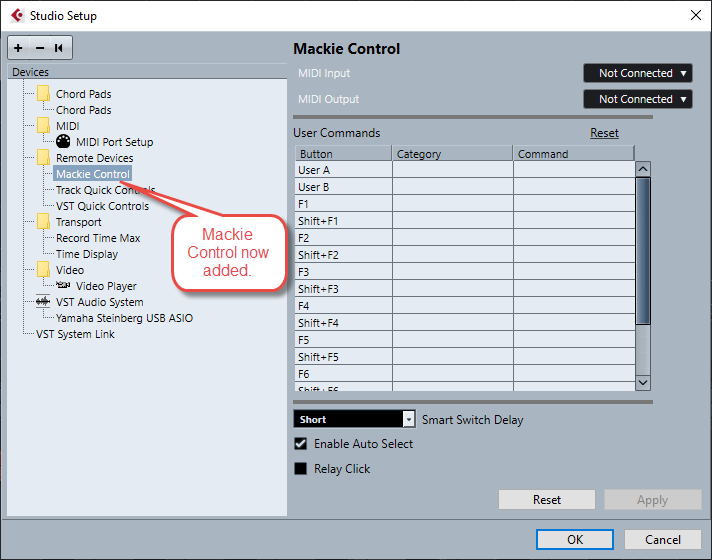
Task: Select the User A button row
Action: tap(465, 170)
